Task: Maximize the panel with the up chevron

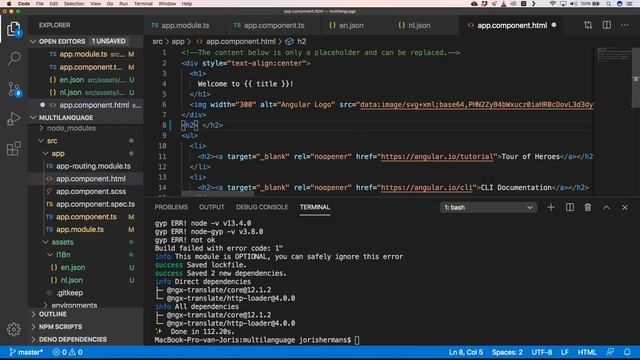Action: (x=607, y=207)
